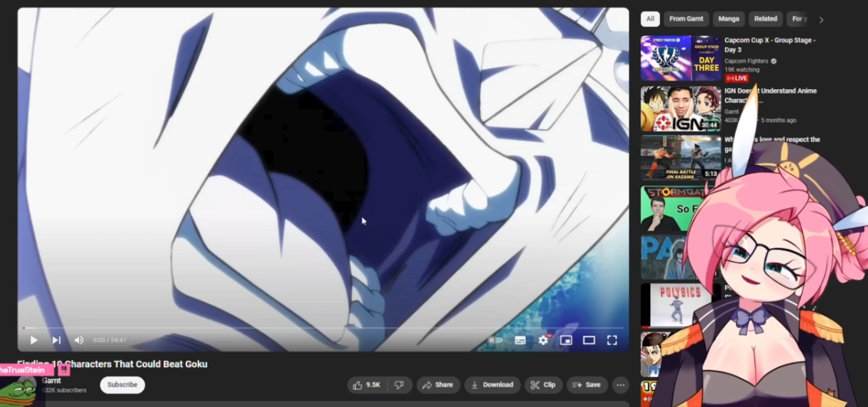Open the Final Battle Jin Kazama thumbnail

point(681,158)
